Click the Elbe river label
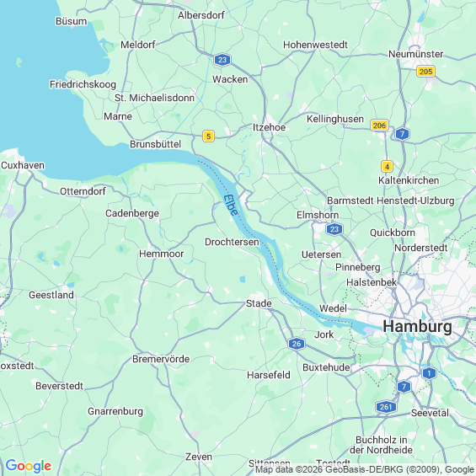This screenshot has width=476, height=476. [231, 206]
